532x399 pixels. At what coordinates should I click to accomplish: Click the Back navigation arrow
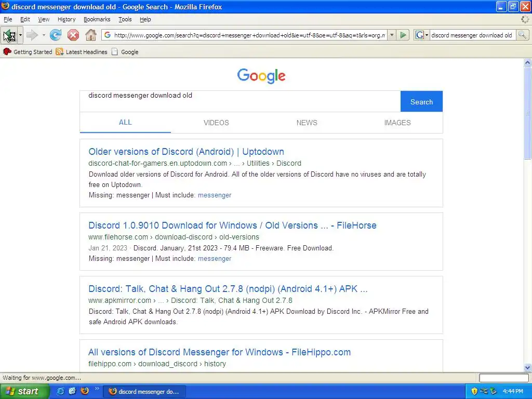click(x=9, y=35)
